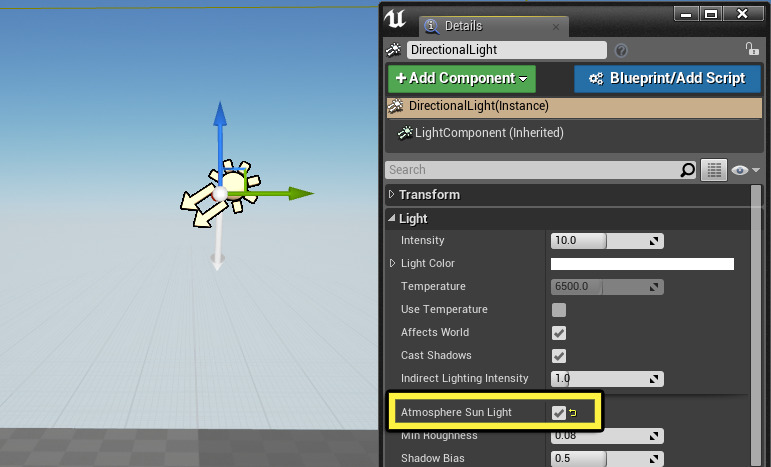Click the search magnifier icon
The image size is (771, 467).
[687, 170]
